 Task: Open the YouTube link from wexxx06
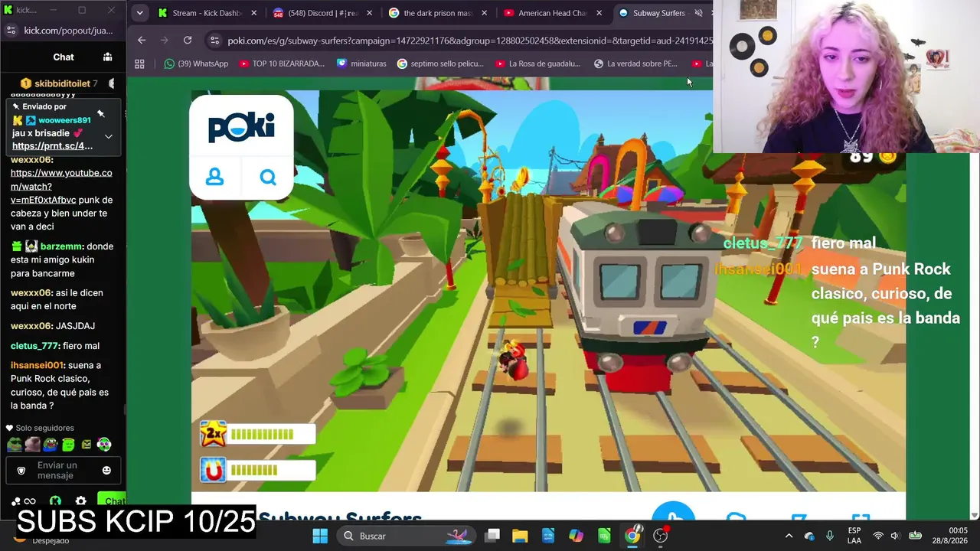[x=61, y=186]
